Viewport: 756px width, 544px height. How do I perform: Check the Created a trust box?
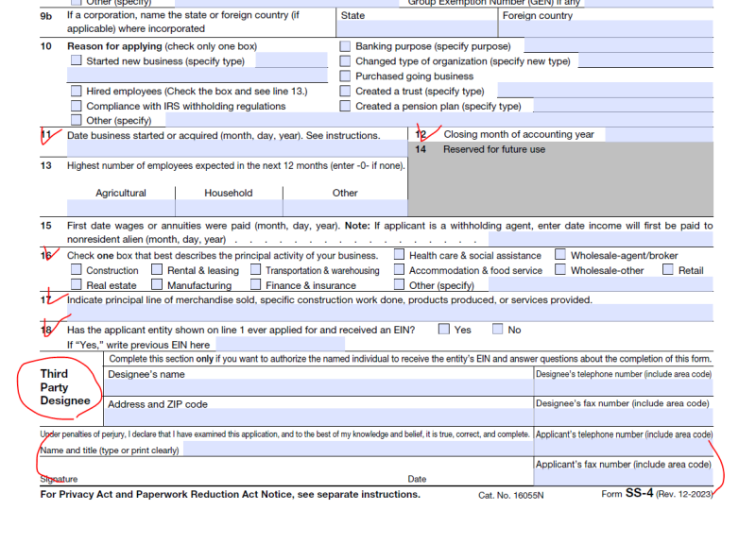tap(345, 91)
